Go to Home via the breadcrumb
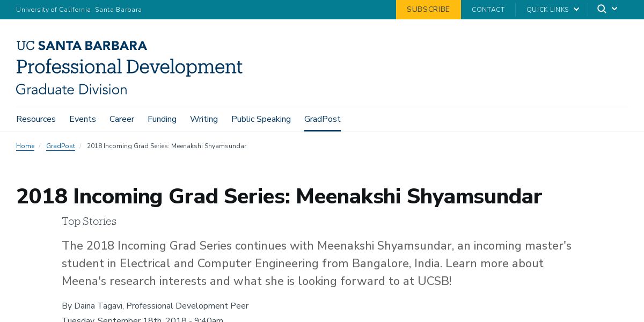 click(x=25, y=146)
